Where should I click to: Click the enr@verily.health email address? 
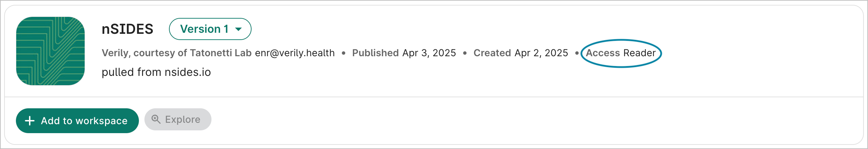pyautogui.click(x=295, y=53)
